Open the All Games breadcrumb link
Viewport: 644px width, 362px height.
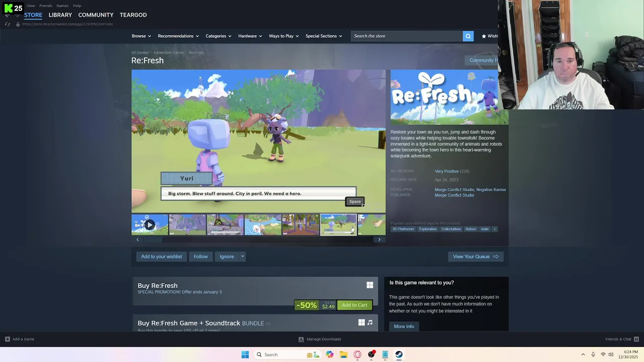point(140,53)
